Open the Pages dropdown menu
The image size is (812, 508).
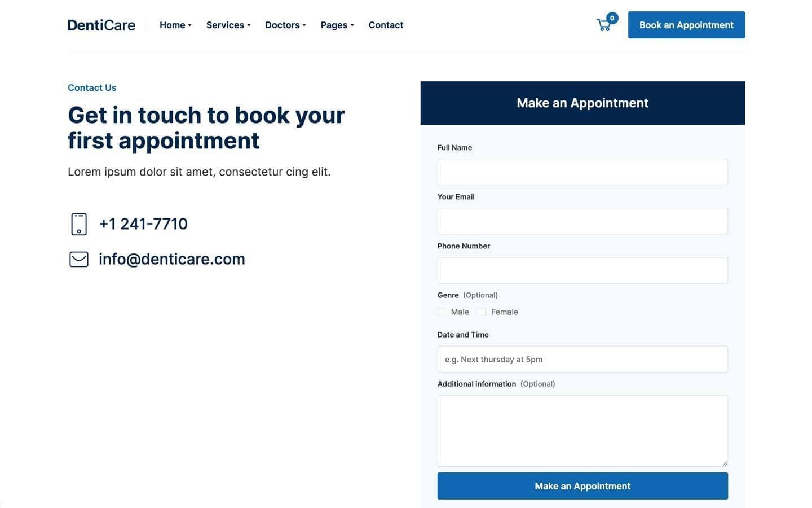pyautogui.click(x=337, y=25)
